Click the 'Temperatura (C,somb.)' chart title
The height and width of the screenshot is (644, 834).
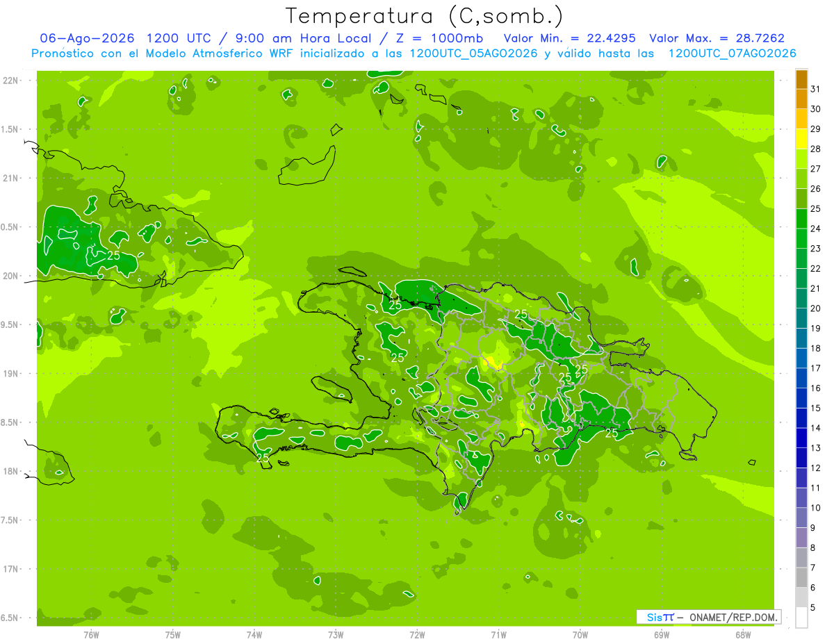click(x=425, y=16)
